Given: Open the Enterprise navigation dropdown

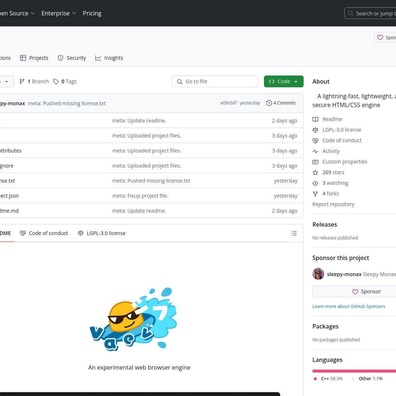Looking at the screenshot, I should [x=58, y=13].
